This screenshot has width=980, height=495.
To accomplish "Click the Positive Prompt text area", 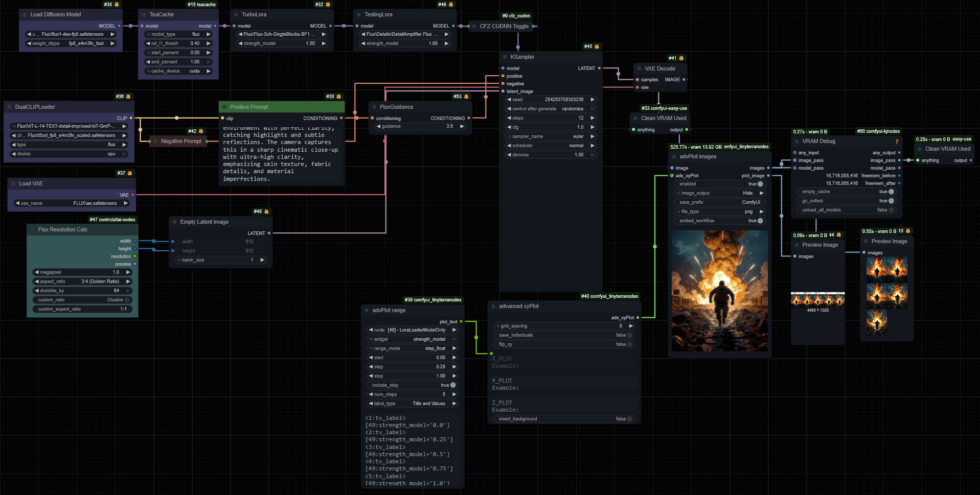I will tap(281, 153).
